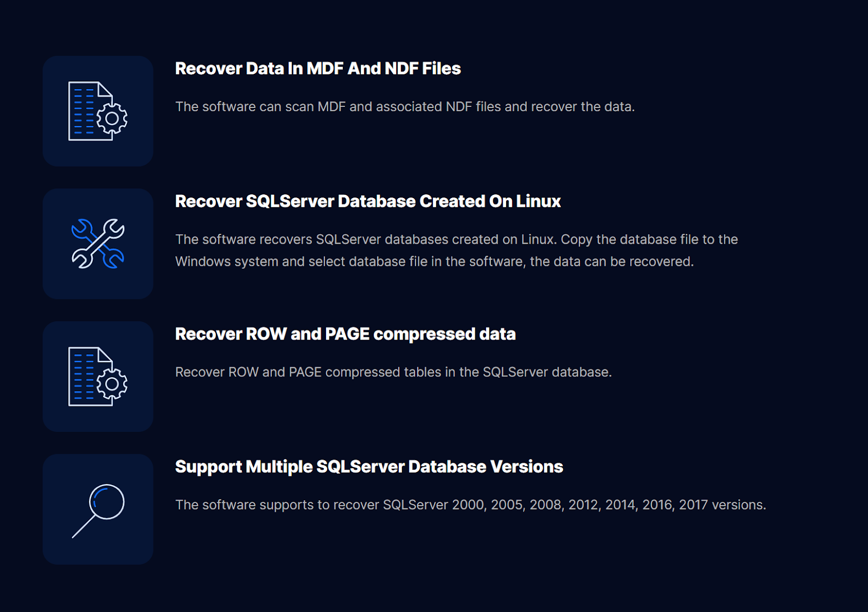Click the MDF and NDF description text
The width and height of the screenshot is (868, 612).
(x=406, y=107)
